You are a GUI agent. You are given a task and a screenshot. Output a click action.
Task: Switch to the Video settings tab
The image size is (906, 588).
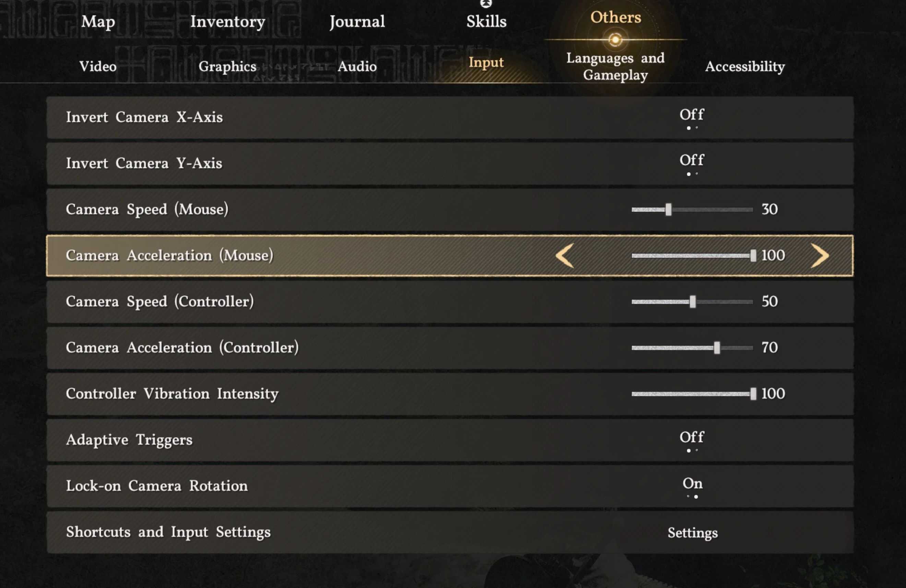point(97,66)
